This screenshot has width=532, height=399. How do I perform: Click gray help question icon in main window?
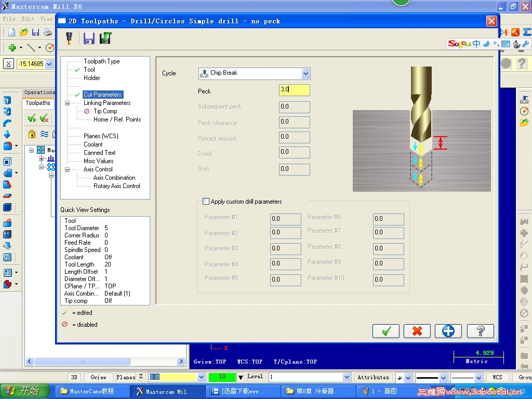[522, 63]
